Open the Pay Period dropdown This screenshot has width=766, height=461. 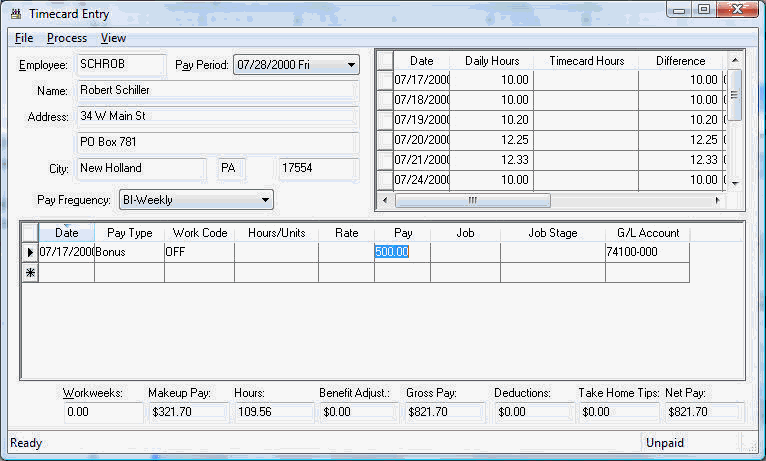point(351,66)
